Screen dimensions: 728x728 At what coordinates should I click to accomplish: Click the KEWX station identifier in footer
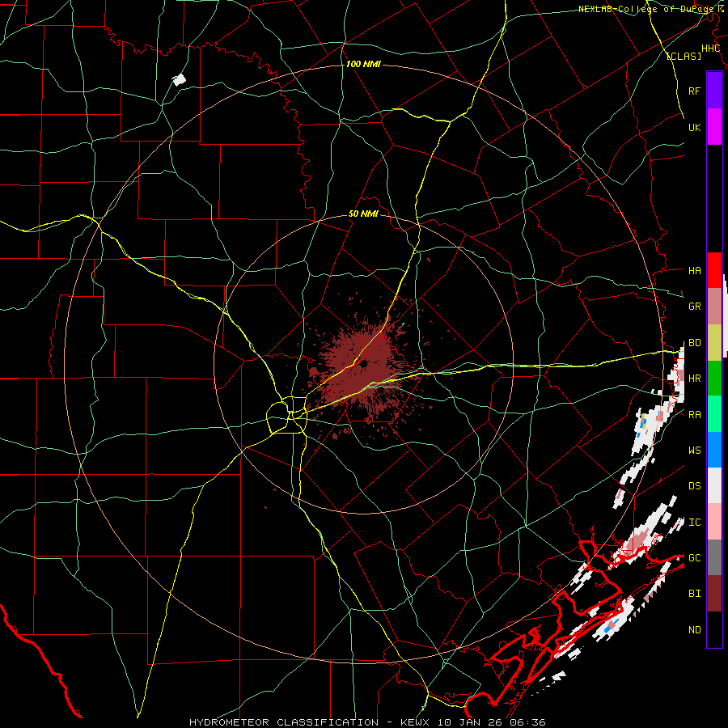point(417,722)
